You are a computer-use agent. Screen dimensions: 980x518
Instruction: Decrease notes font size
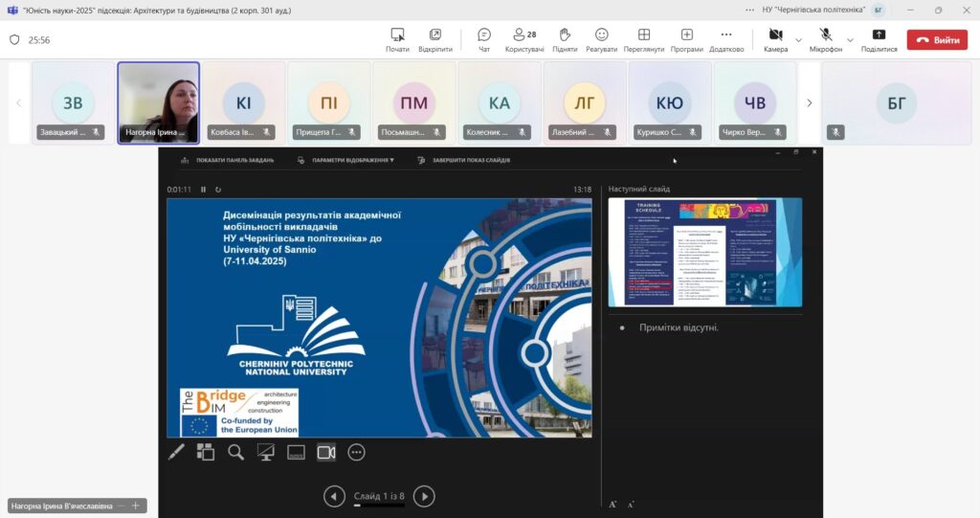(x=631, y=505)
